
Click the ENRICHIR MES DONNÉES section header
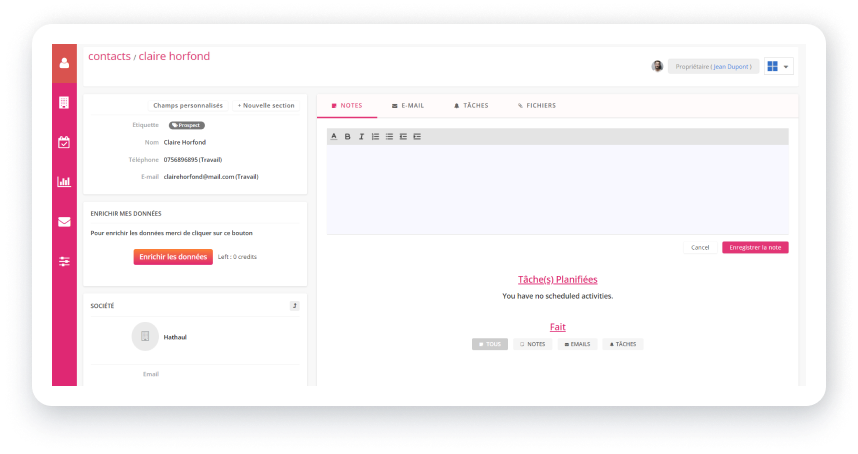(126, 213)
